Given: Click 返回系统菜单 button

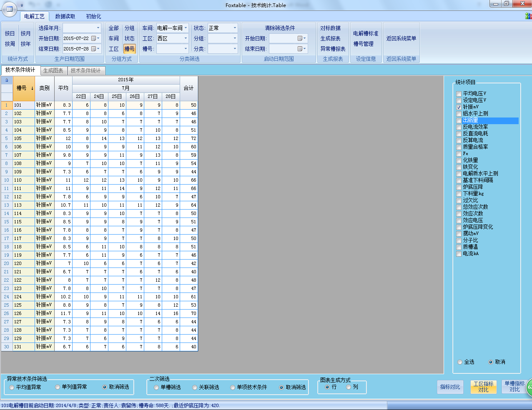Looking at the screenshot, I should [401, 38].
